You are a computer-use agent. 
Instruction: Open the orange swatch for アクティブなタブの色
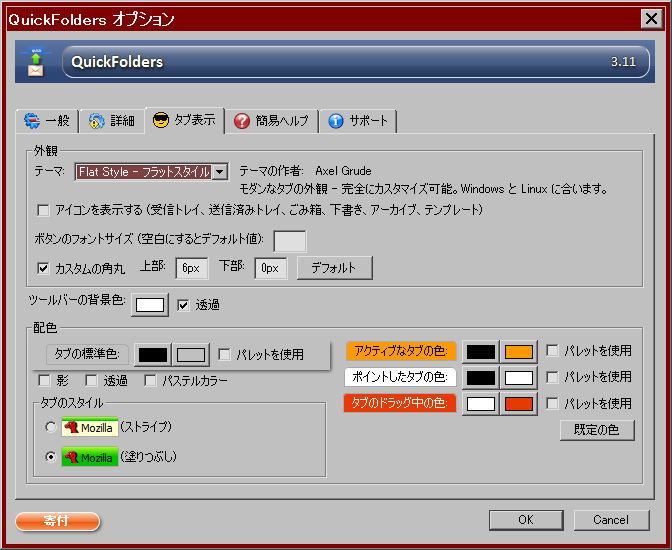pos(519,352)
